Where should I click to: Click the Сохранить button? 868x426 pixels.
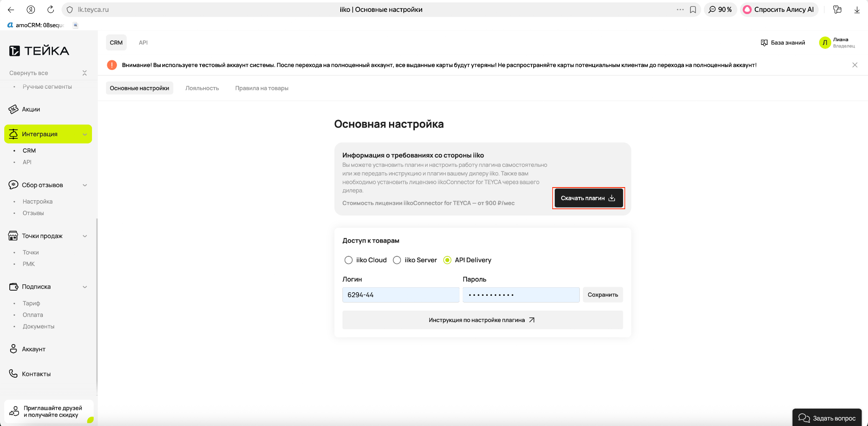coord(603,295)
